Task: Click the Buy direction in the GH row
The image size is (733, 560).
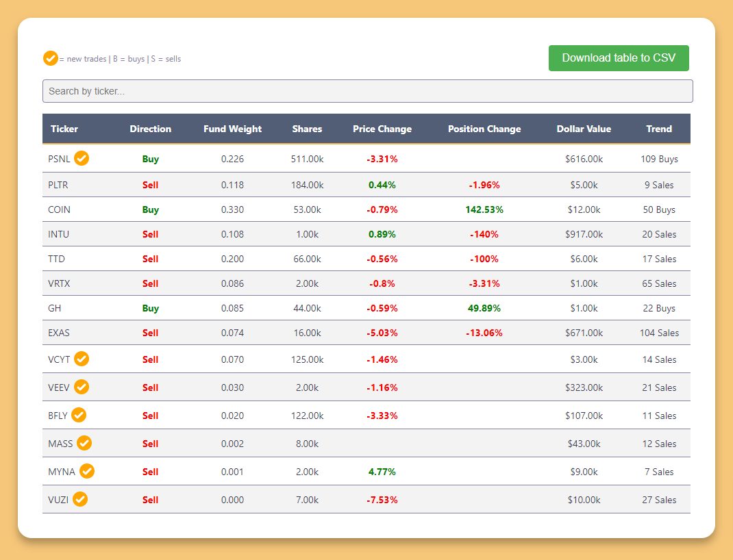Action: 150,309
